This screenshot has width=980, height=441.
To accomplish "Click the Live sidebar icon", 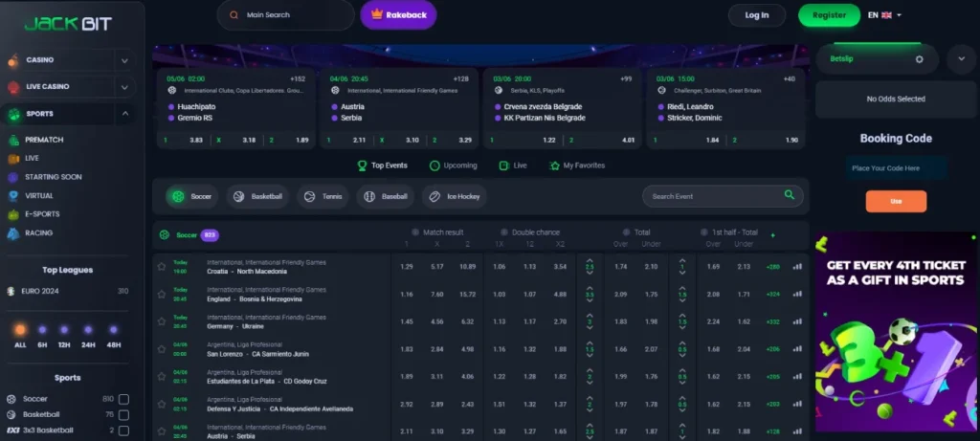I will pos(13,159).
